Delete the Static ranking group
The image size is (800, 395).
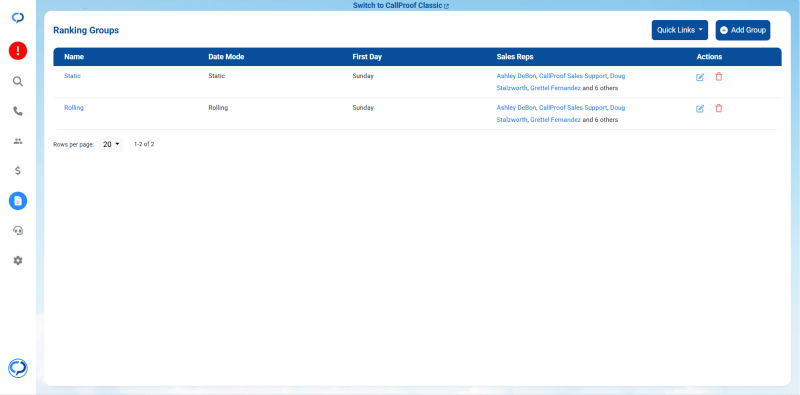coord(719,77)
